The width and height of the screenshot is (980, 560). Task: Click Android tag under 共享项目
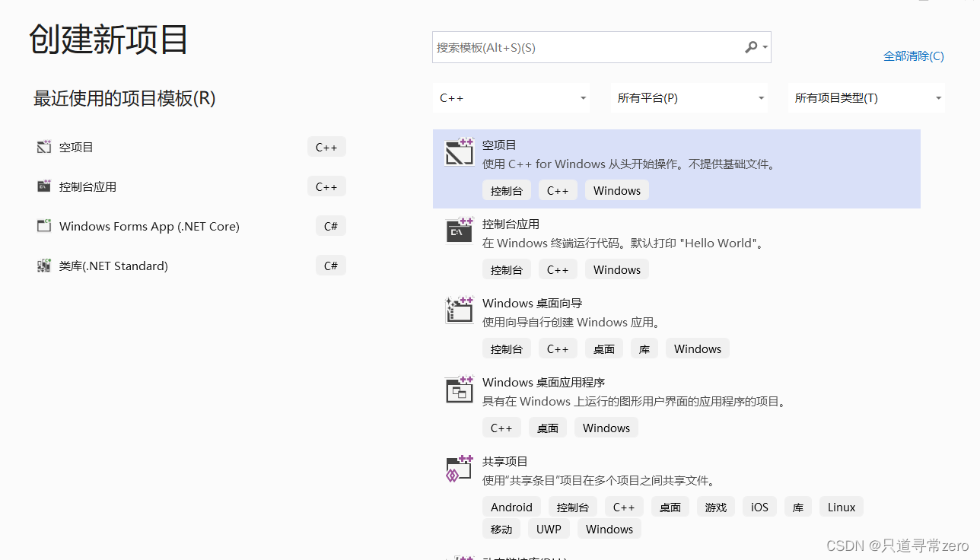[x=511, y=507]
